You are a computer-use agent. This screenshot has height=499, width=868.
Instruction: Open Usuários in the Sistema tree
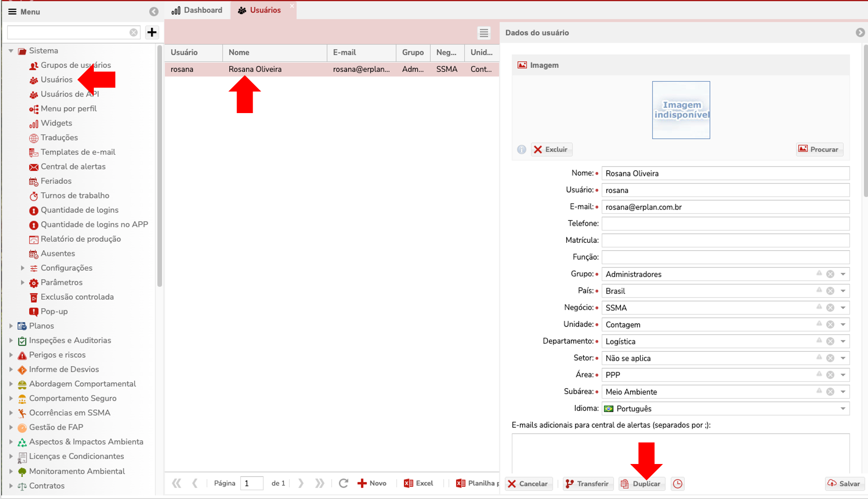point(56,80)
